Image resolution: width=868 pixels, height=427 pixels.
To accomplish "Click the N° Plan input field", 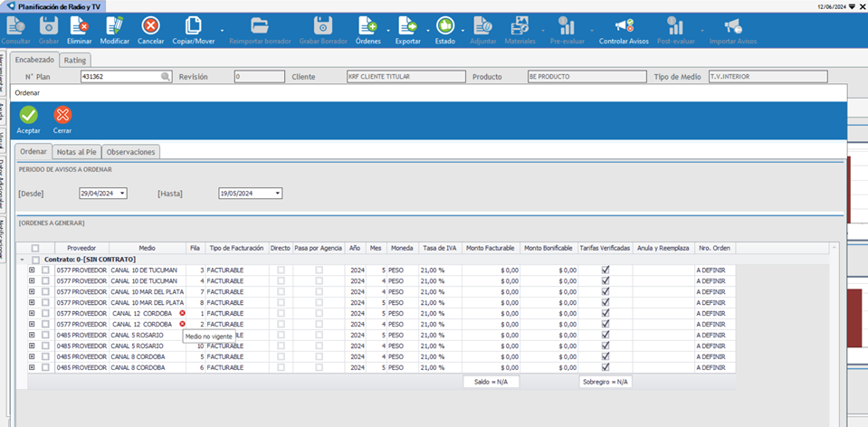I will point(126,77).
